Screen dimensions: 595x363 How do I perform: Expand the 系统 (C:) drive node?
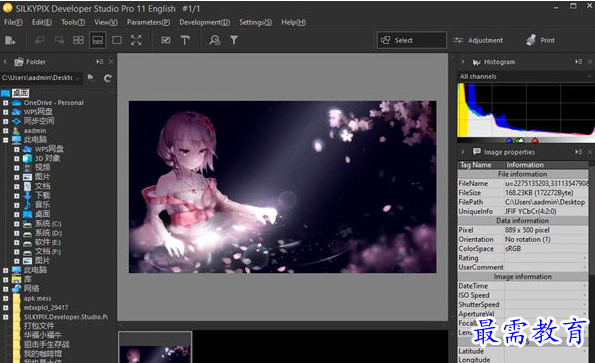[17, 224]
